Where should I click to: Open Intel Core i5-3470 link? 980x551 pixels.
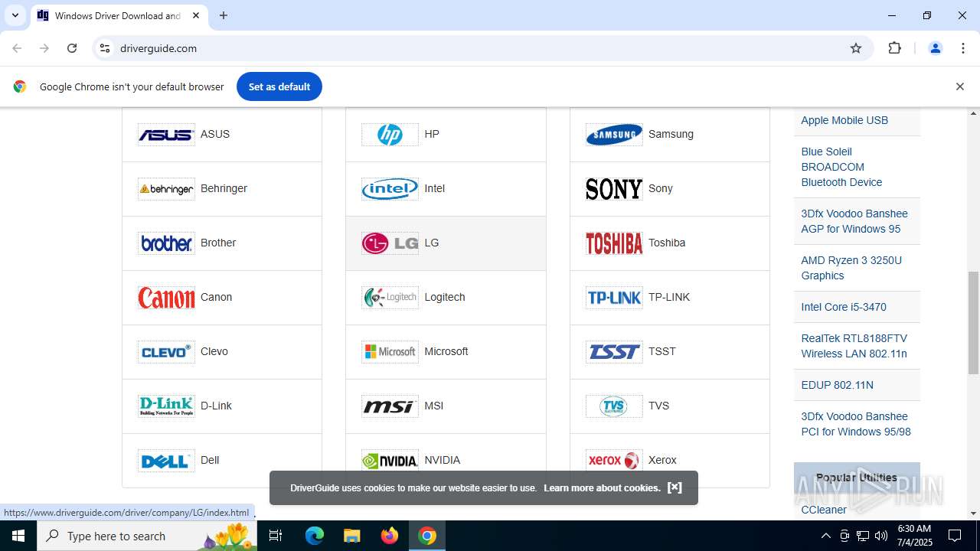[x=844, y=307]
